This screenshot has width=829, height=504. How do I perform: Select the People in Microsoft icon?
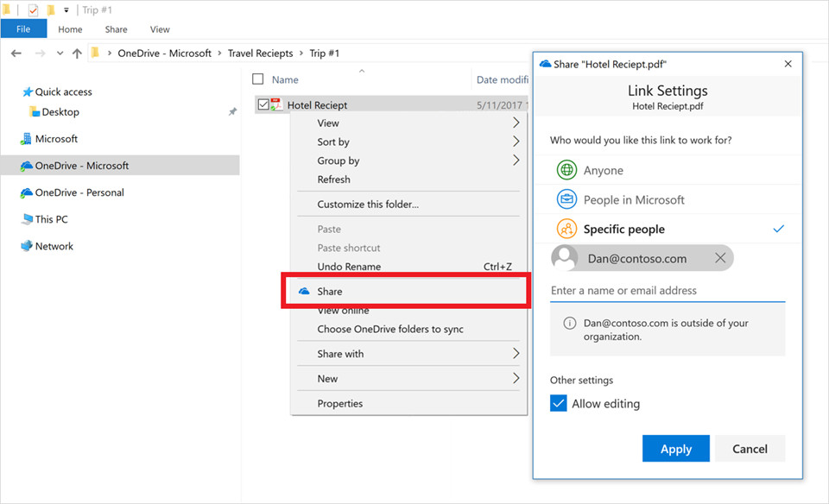(x=567, y=199)
